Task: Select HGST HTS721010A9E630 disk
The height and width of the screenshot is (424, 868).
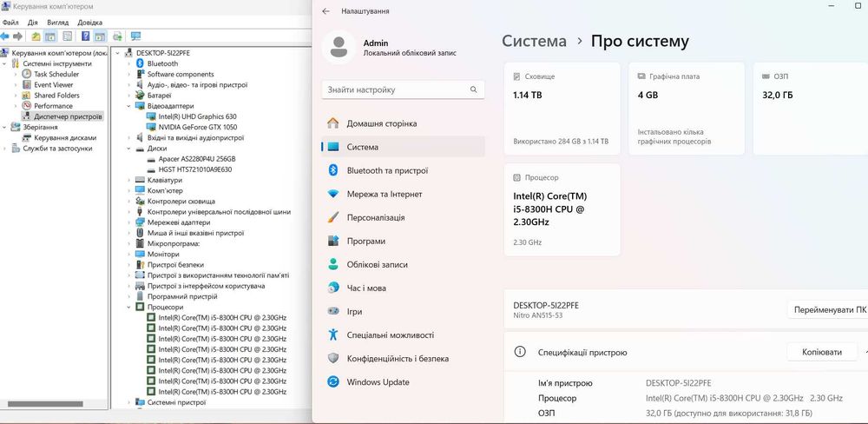Action: (194, 169)
